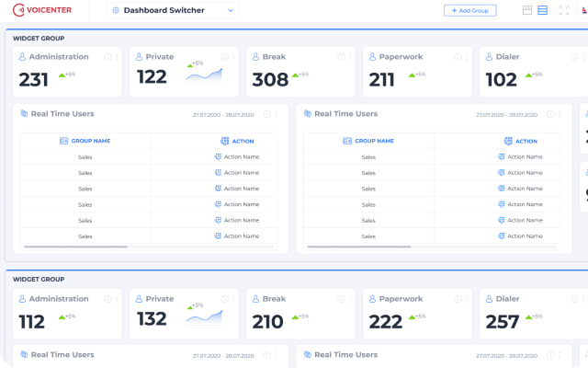Click the Add Group button

tap(469, 10)
